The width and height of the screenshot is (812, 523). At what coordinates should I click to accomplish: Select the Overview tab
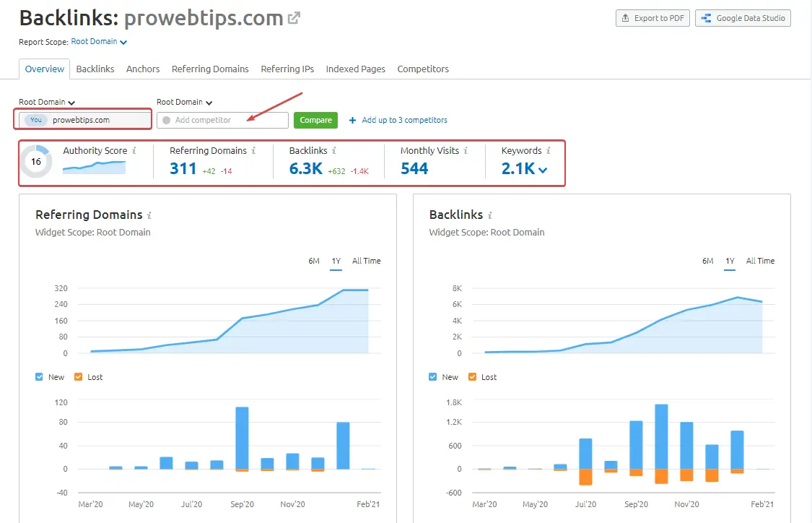pos(45,69)
